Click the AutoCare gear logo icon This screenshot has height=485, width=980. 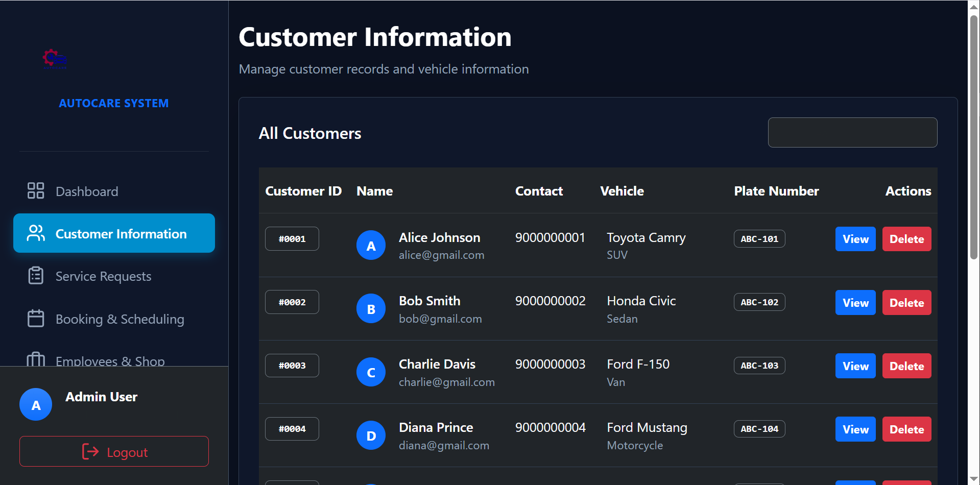click(x=55, y=59)
